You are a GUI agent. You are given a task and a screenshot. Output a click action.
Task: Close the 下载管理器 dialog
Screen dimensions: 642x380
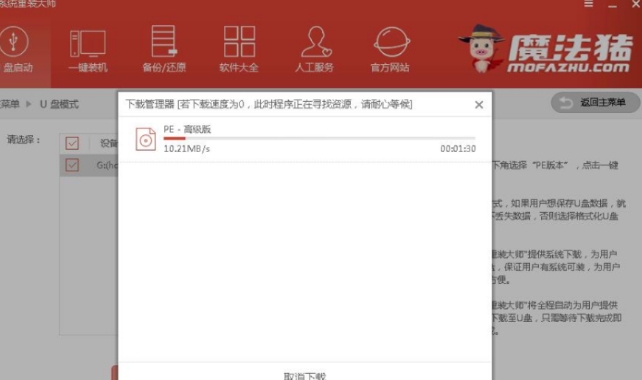pos(479,105)
